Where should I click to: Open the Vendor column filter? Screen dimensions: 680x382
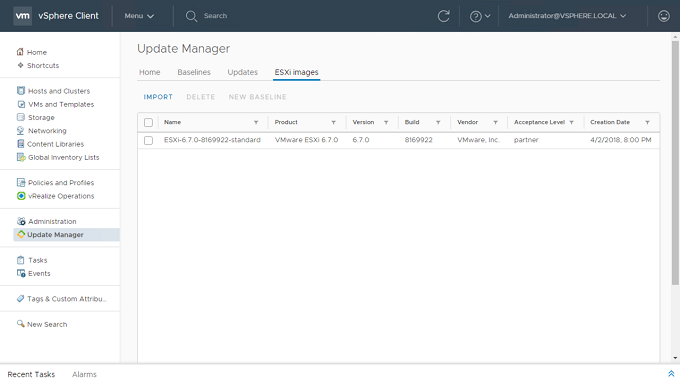pyautogui.click(x=495, y=122)
